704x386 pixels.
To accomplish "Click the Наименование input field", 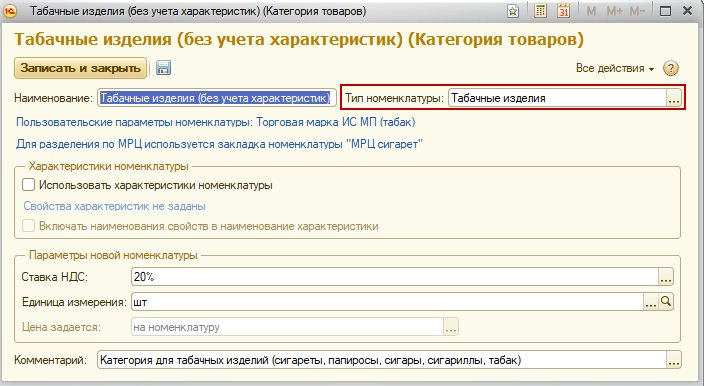I will [217, 98].
